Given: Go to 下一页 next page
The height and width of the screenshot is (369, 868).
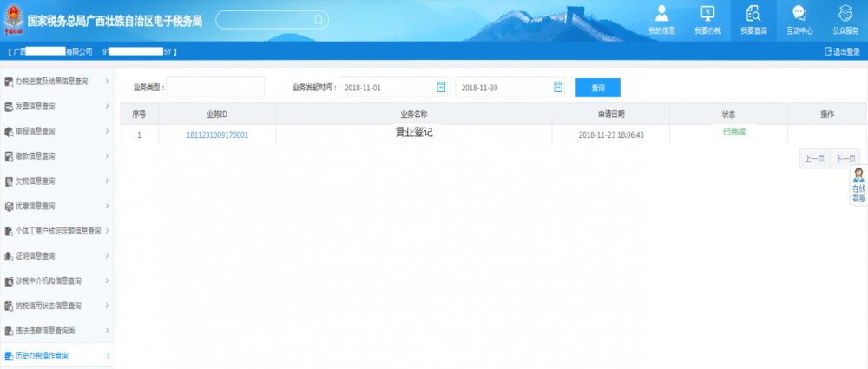Looking at the screenshot, I should [845, 159].
